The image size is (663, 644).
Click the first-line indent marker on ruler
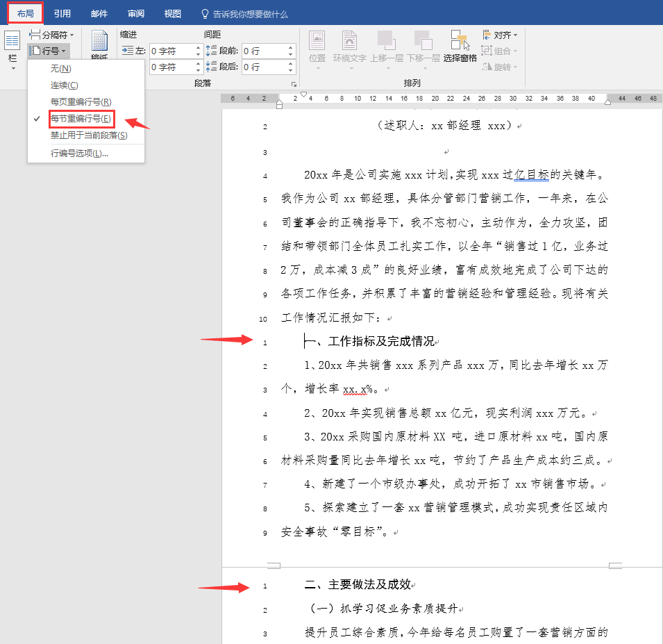click(x=303, y=94)
